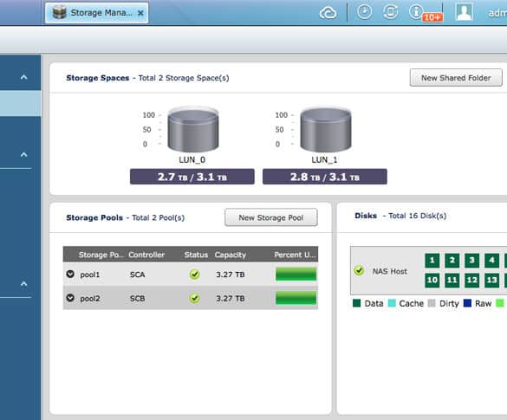Screen dimensions: 507x420
Task: Select disk 1 in NAS Host
Action: pos(432,261)
